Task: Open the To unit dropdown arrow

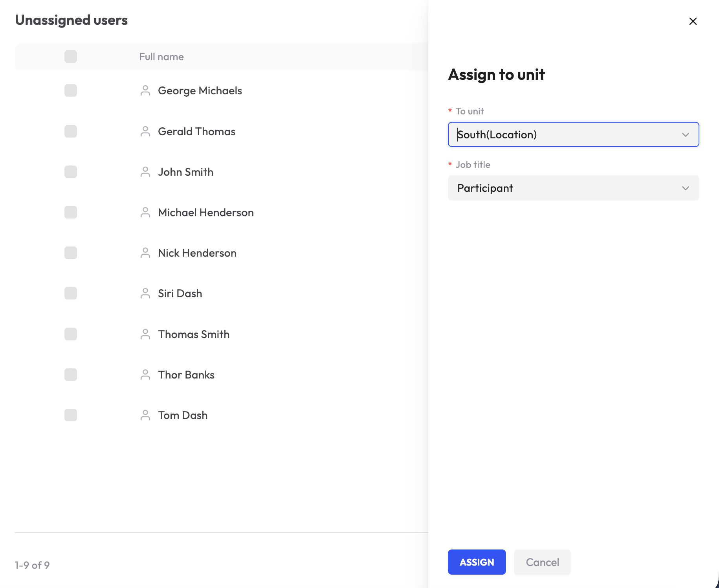Action: click(686, 135)
